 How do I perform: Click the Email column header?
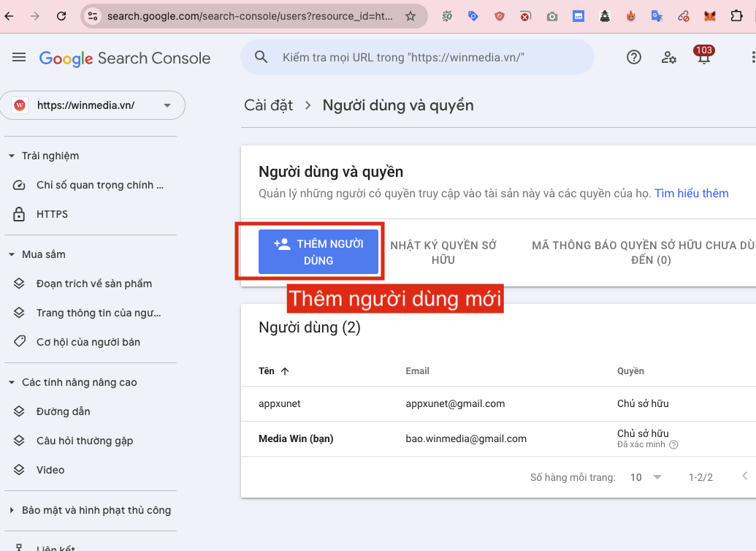coord(417,371)
